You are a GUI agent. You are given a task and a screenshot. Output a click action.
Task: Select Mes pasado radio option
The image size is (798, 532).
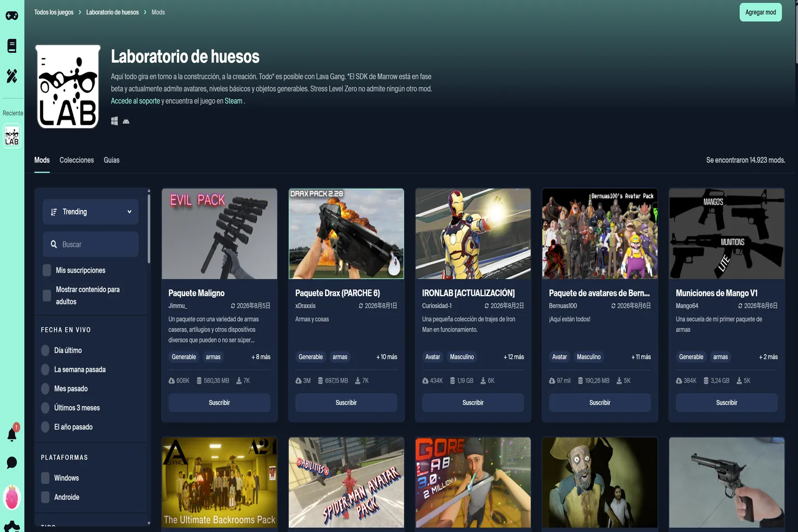point(45,389)
